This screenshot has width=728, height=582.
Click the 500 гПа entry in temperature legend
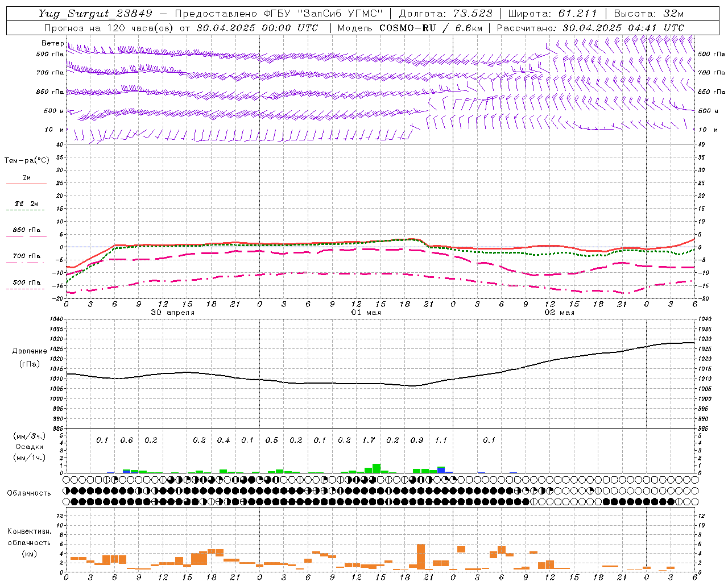pos(27,282)
